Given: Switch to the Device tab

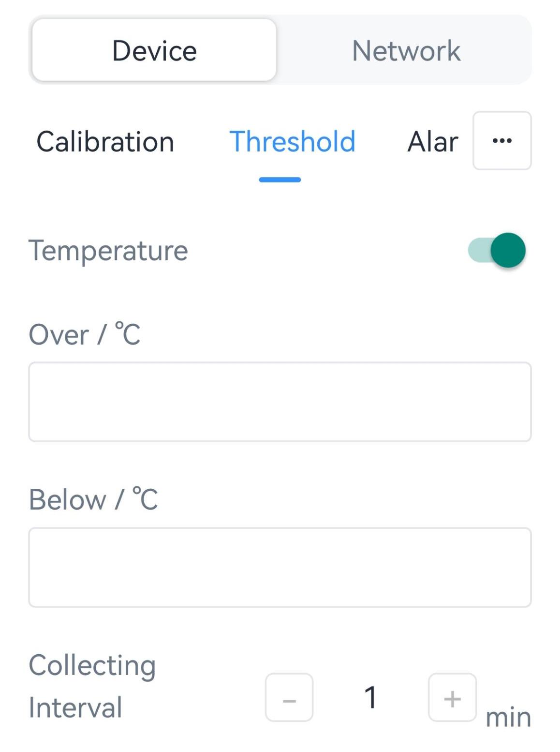Looking at the screenshot, I should tap(154, 50).
